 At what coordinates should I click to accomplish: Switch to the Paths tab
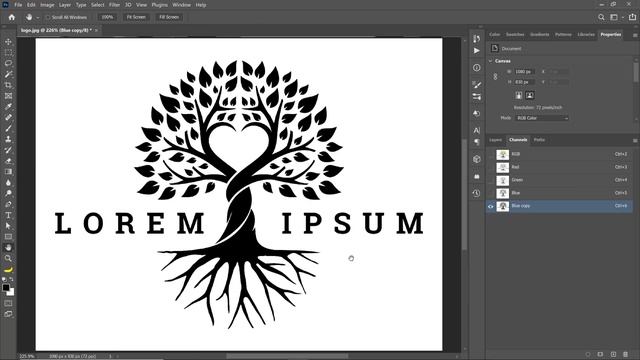tap(539, 140)
